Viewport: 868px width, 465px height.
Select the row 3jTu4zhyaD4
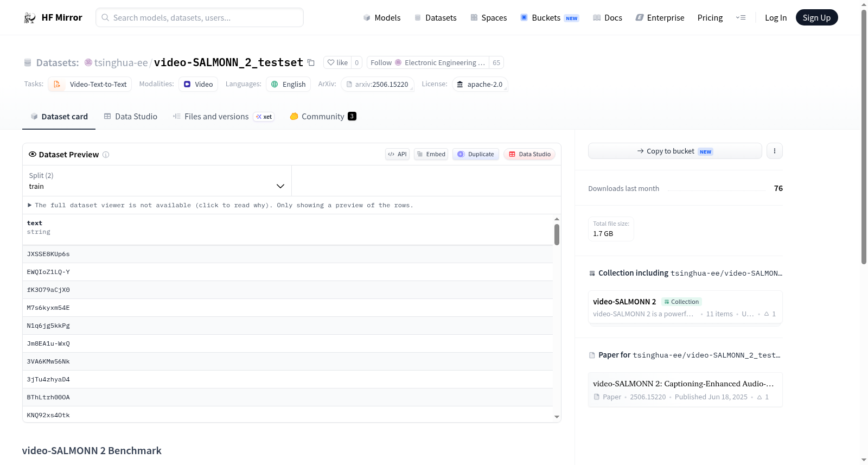pyautogui.click(x=288, y=379)
